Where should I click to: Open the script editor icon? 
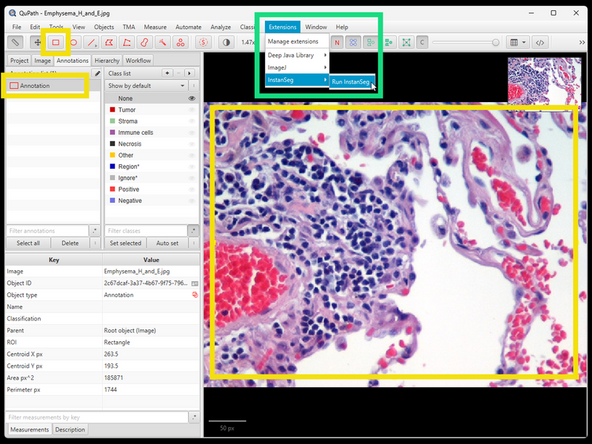pyautogui.click(x=540, y=42)
